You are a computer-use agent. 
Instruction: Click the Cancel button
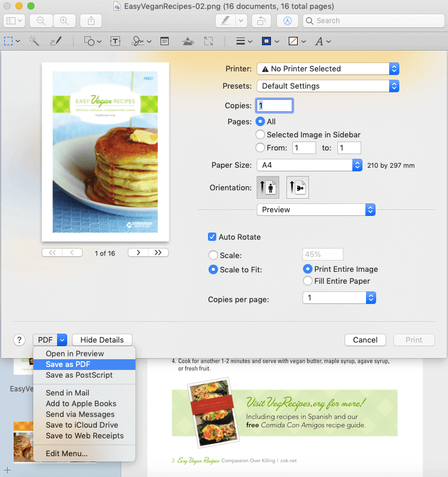[x=365, y=340]
